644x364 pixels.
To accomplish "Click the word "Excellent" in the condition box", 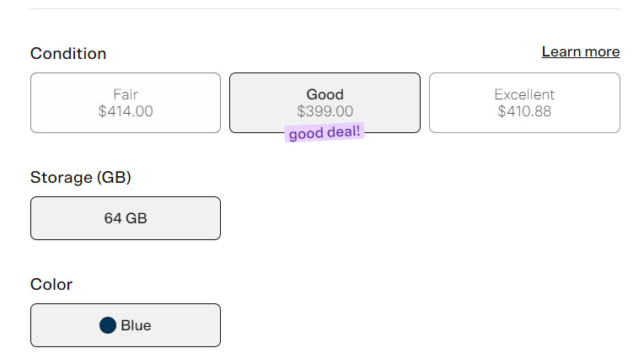I will (x=524, y=94).
